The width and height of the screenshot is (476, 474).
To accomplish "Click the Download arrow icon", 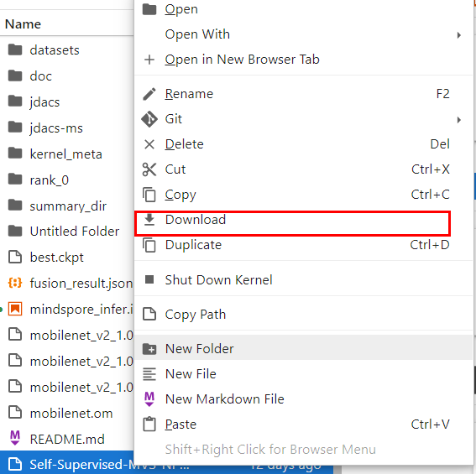I will pos(149,220).
